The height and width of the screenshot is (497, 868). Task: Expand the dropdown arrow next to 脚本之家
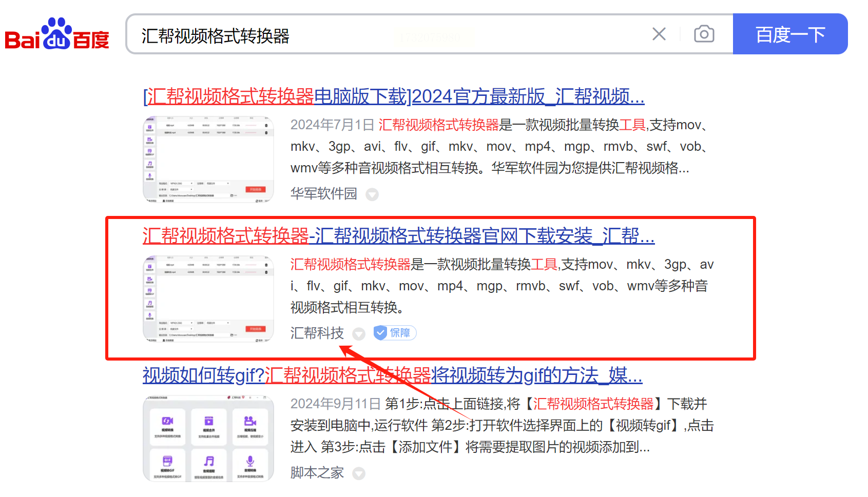tap(359, 473)
